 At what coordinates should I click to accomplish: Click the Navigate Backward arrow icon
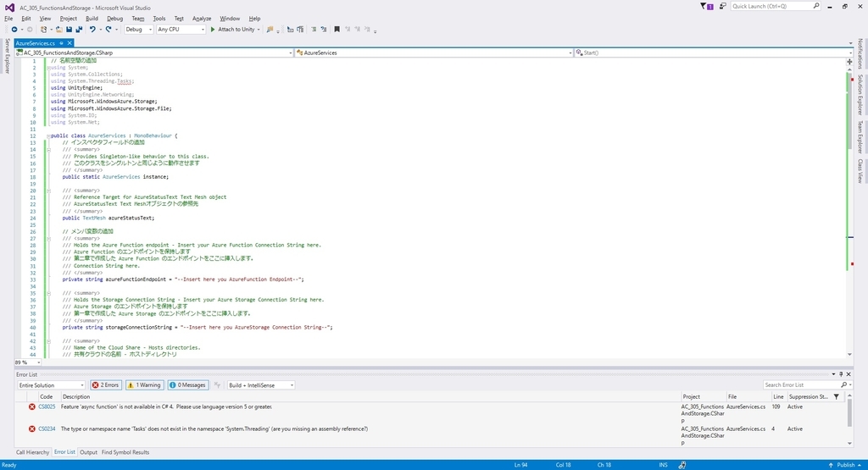click(14, 30)
